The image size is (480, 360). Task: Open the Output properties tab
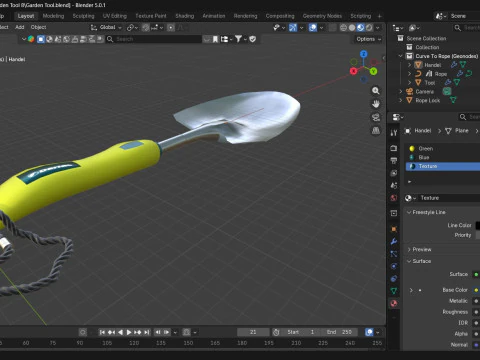pyautogui.click(x=394, y=160)
